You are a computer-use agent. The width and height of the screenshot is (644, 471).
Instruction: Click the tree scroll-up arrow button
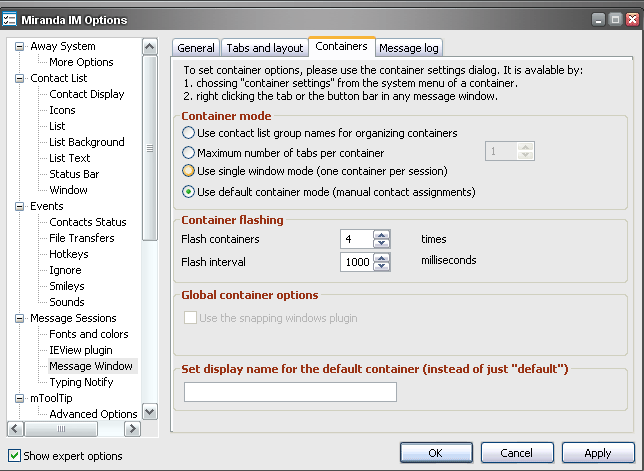(x=150, y=46)
